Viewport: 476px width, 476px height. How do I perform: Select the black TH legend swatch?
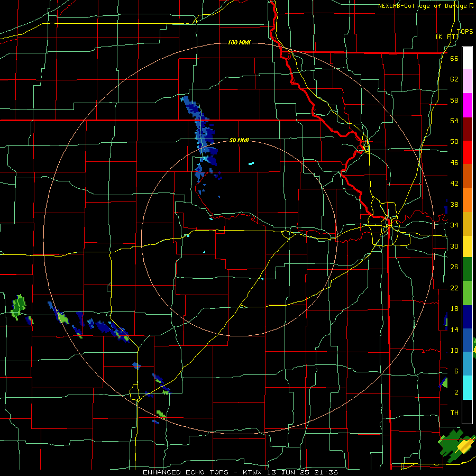467,411
